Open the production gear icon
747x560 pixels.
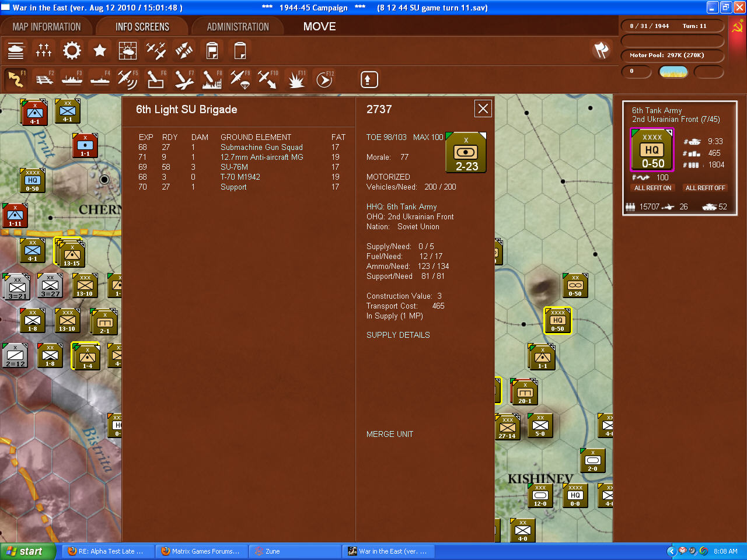[x=72, y=51]
